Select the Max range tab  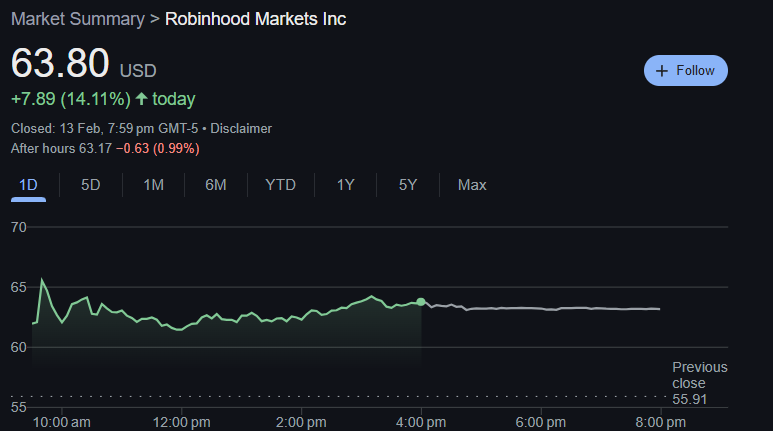point(472,185)
